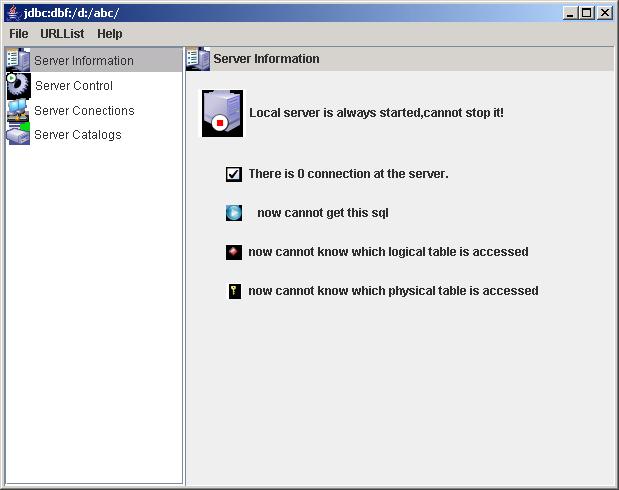Click the Server Control gear icon
Image resolution: width=619 pixels, height=490 pixels.
tap(18, 85)
